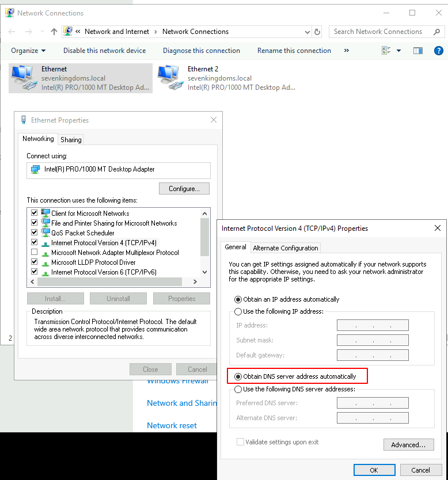Select Internet Protocol Version 4 (TCP/IPv4) item
This screenshot has width=448, height=480.
click(104, 243)
